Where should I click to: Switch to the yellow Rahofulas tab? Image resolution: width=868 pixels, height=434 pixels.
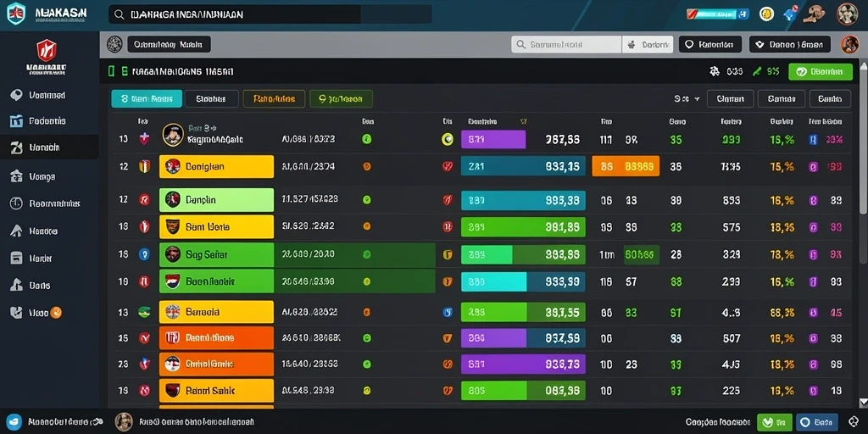[x=274, y=99]
